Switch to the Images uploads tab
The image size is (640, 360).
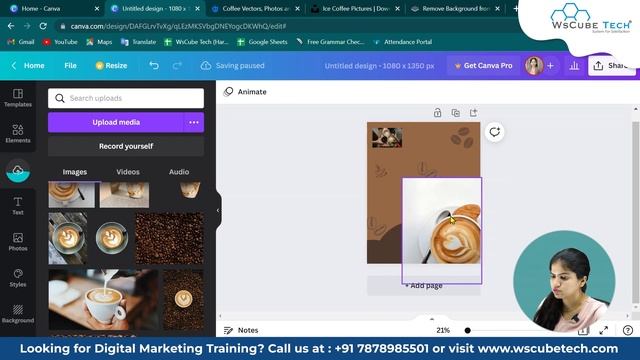[x=75, y=172]
